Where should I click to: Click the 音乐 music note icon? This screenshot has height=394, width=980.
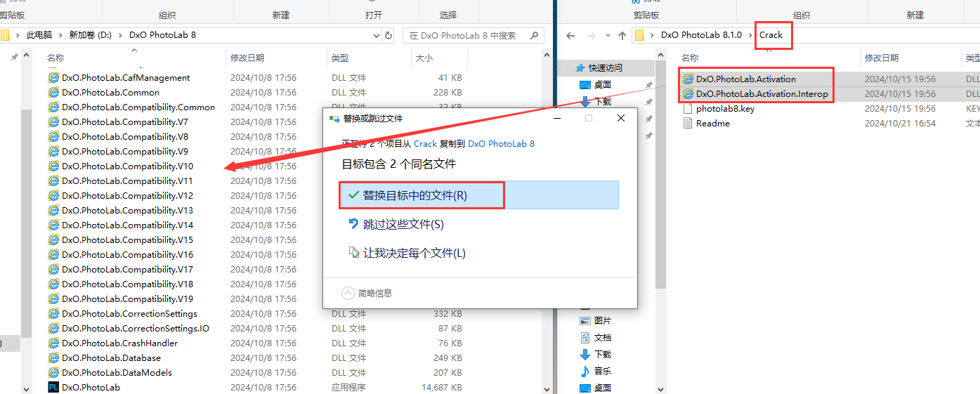pos(585,372)
